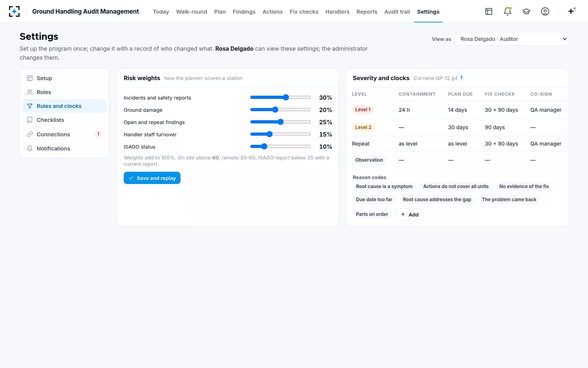Click the Connections badge showing 1
The height and width of the screenshot is (368, 588).
(98, 134)
